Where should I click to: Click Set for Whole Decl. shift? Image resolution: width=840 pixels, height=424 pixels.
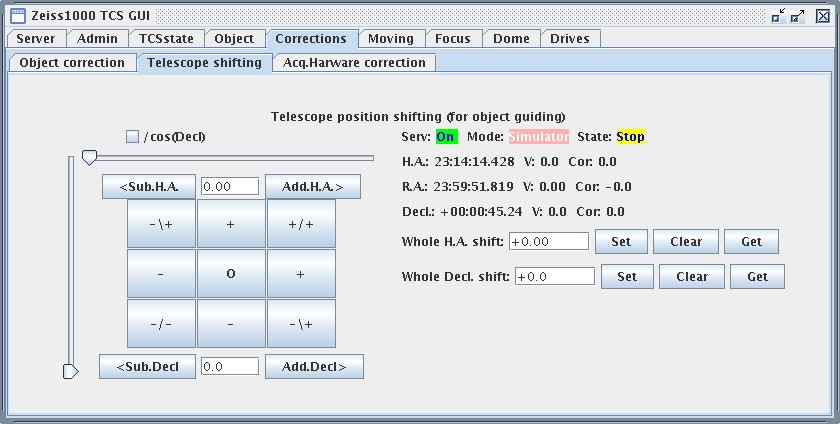627,277
